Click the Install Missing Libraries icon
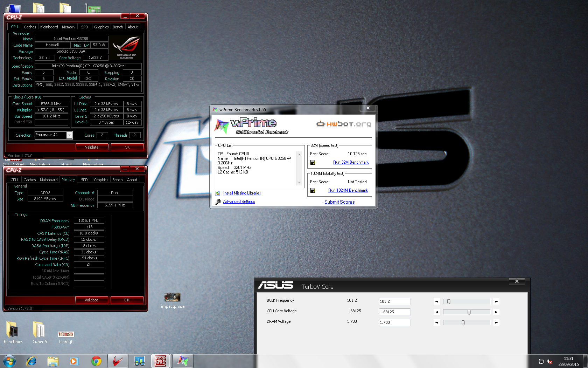Viewport: 588px width, 368px height. [218, 193]
